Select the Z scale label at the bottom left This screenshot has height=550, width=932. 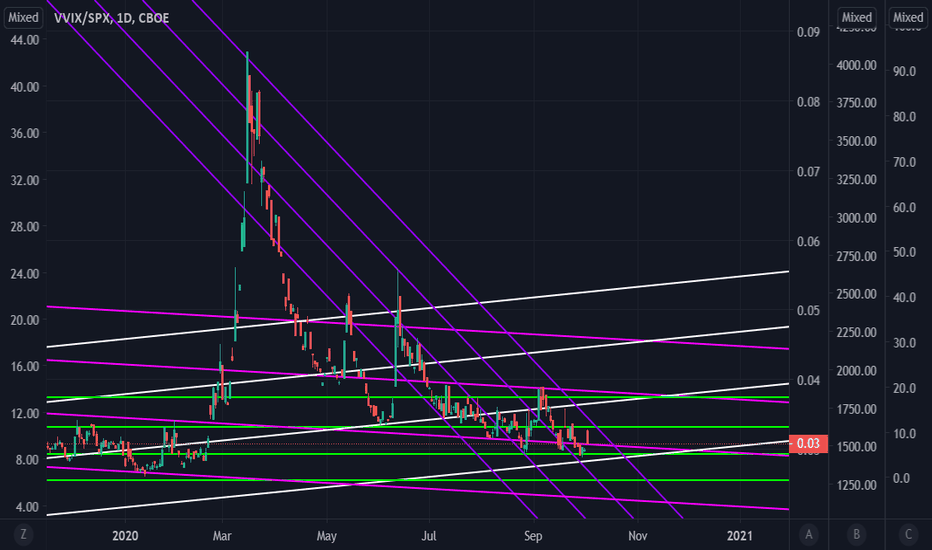coord(23,535)
